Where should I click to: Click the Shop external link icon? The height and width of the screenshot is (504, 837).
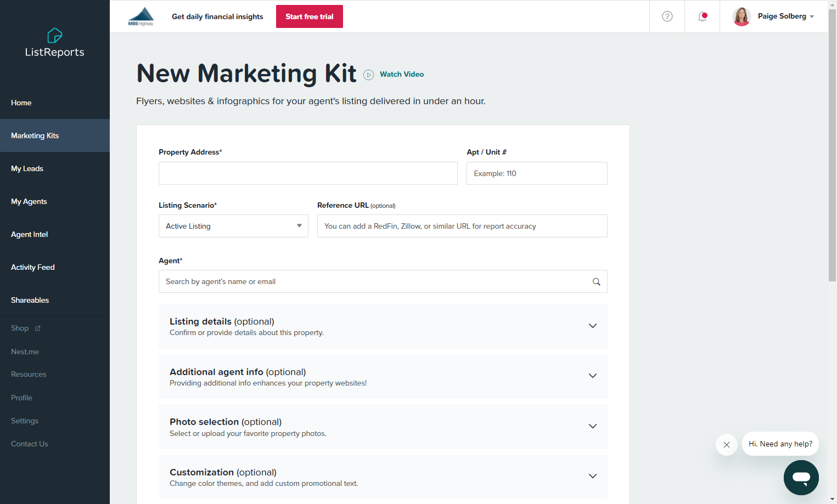point(38,329)
